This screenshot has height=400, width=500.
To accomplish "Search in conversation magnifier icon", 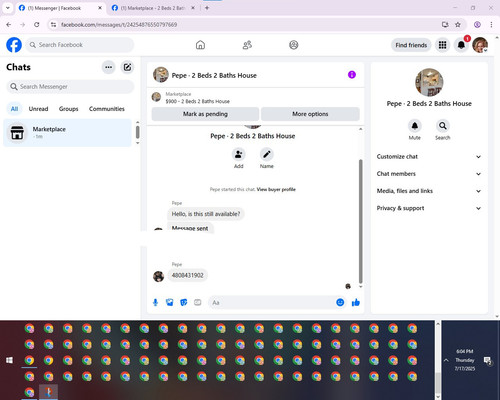I will [443, 126].
